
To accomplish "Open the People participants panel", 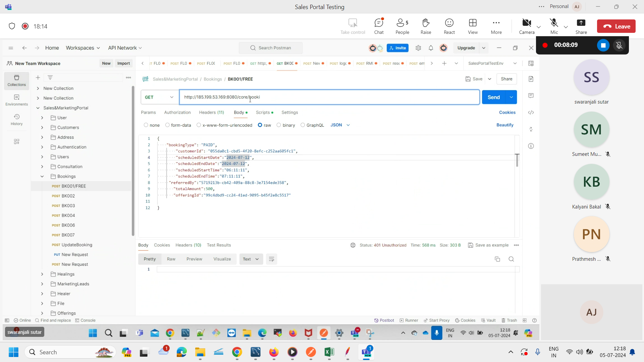I will [x=402, y=26].
